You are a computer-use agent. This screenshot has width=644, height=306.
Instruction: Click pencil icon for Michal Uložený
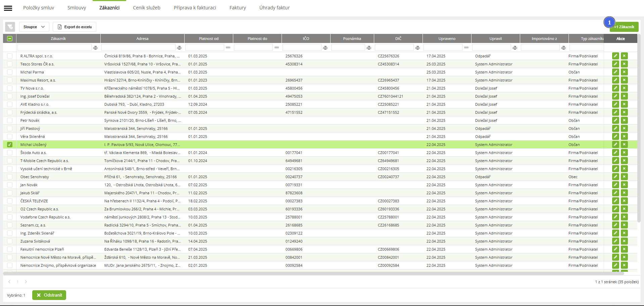click(x=615, y=145)
